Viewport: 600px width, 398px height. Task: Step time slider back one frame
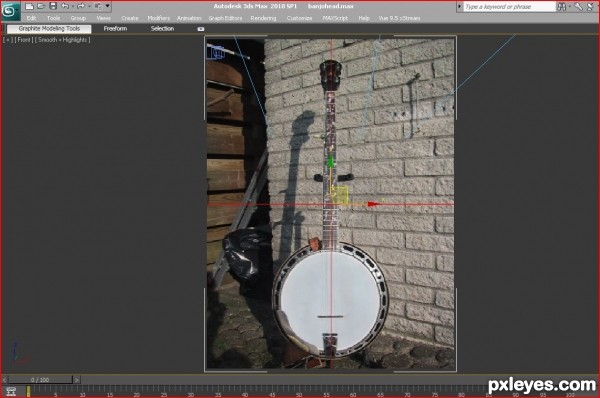[5, 380]
